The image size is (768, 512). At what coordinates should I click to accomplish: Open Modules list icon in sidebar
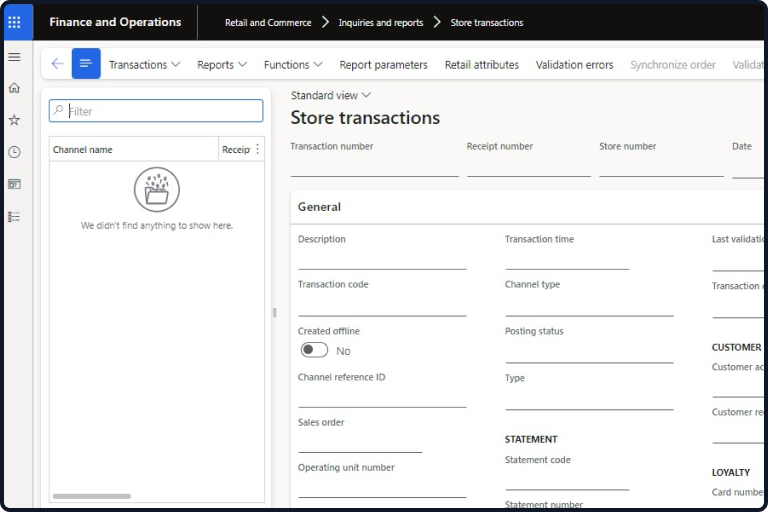click(x=15, y=217)
